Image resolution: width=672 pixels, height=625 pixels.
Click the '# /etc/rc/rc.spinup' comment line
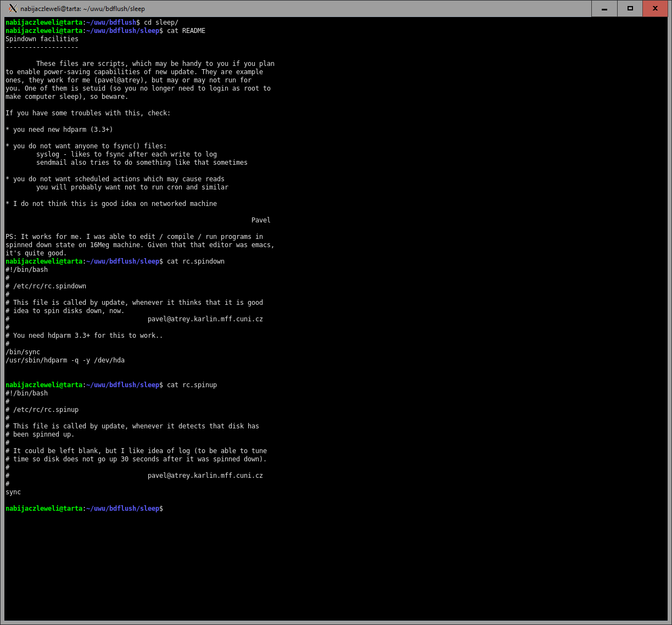pos(42,410)
